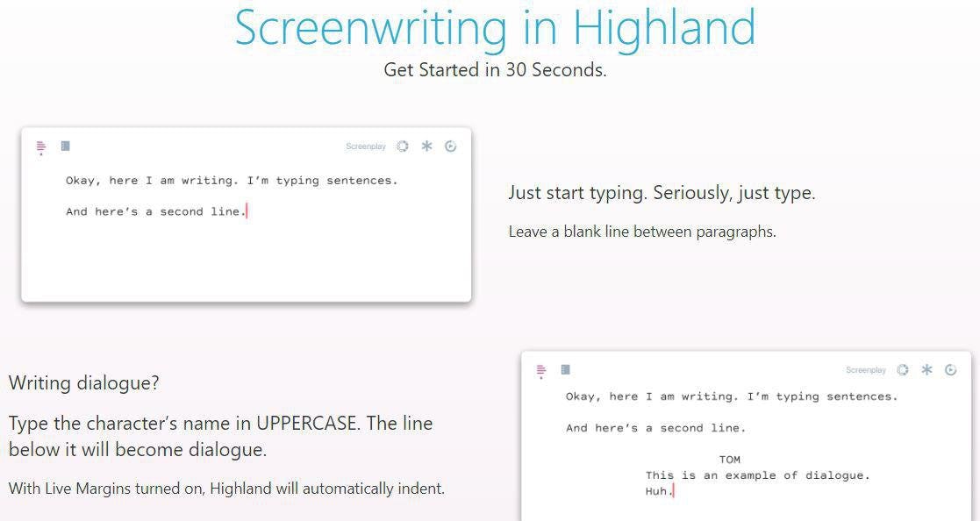The image size is (980, 521).
Task: Toggle Live Margins in the top editor
Action: (40, 146)
